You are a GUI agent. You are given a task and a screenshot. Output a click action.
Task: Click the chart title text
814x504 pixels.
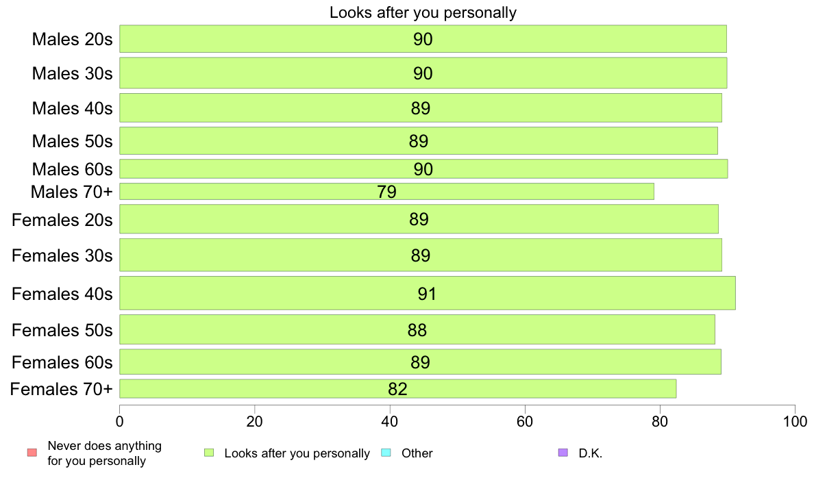click(x=423, y=12)
